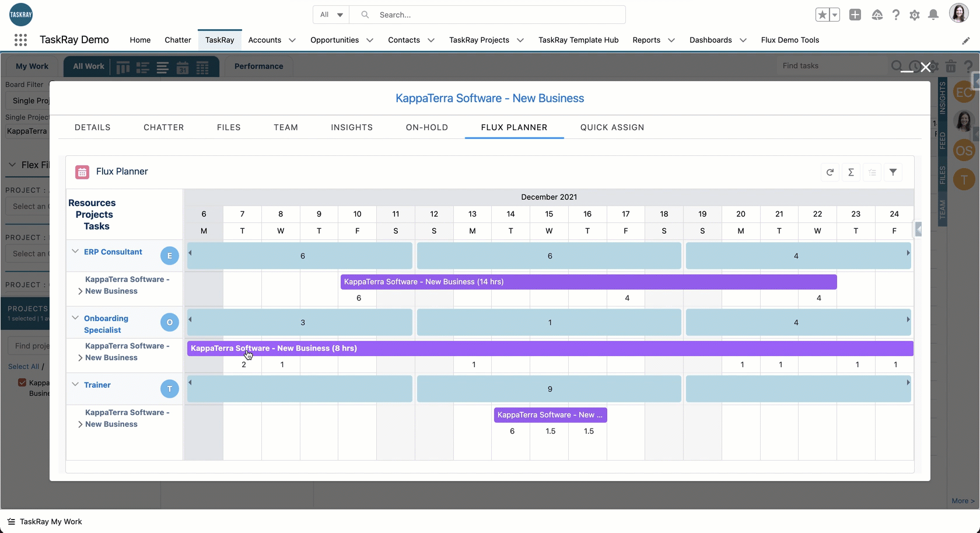Screen dimensions: 980x533
Task: Refresh the Flux Planner
Action: (830, 172)
